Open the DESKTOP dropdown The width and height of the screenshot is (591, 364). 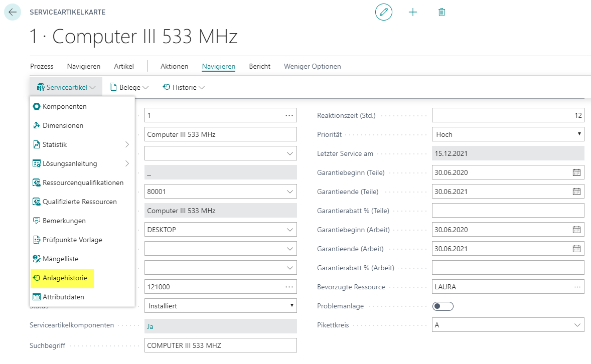pos(220,230)
